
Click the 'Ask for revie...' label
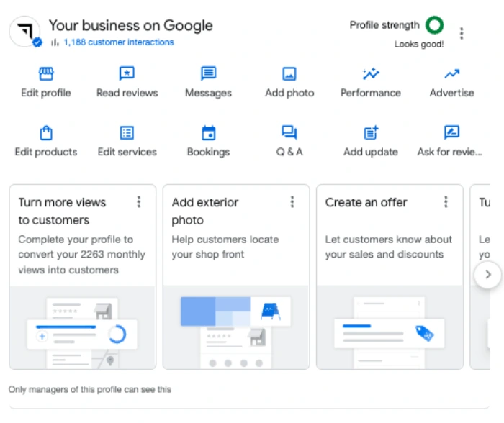[x=450, y=152]
